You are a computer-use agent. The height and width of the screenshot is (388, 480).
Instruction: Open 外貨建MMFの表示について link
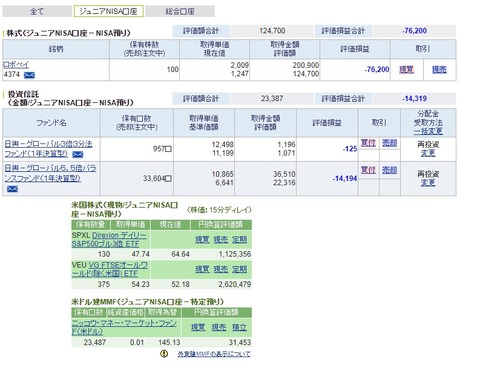point(214,354)
